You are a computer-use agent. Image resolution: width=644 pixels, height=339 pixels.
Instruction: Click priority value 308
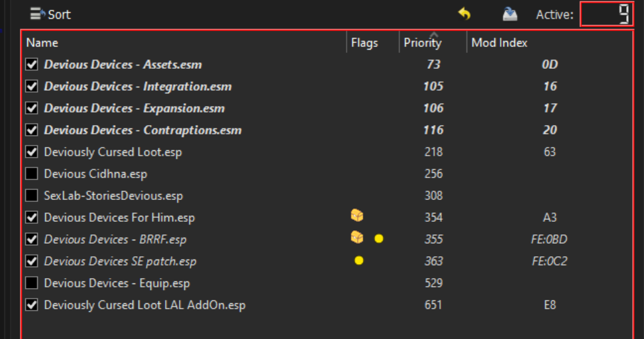pos(433,195)
